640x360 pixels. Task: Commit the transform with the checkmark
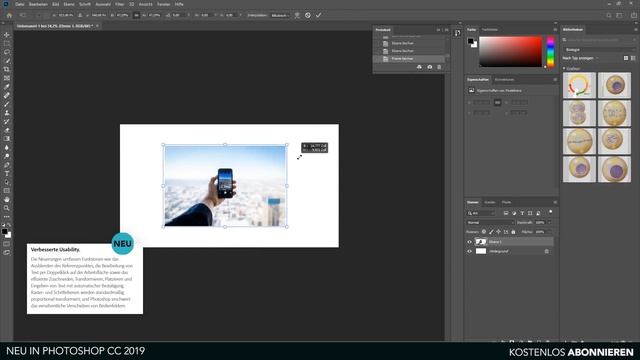[x=318, y=15]
